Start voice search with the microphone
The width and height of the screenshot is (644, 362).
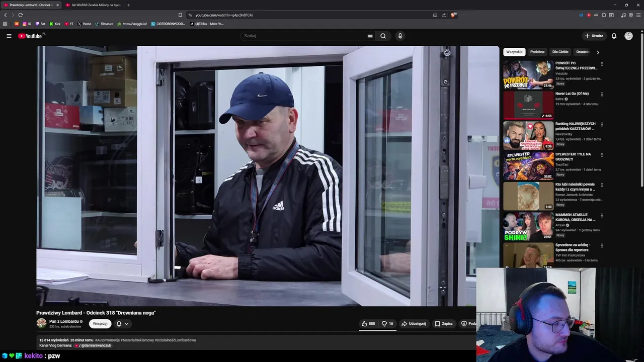(x=400, y=36)
